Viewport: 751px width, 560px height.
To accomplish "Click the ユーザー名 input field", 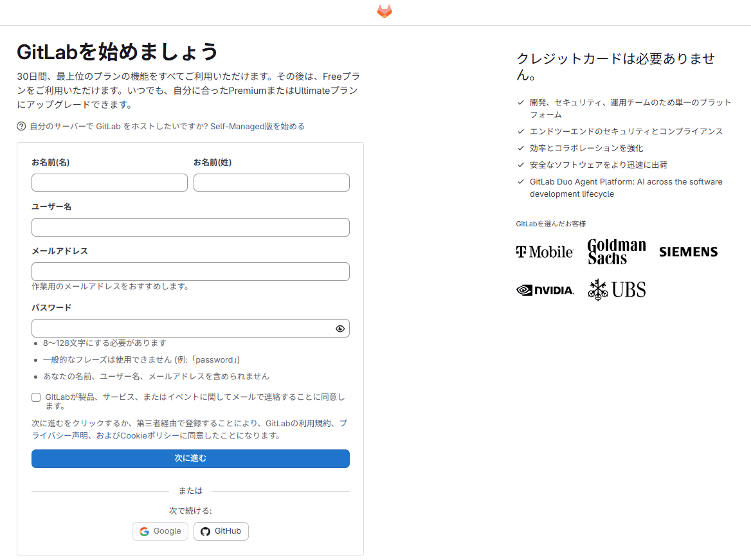I will (x=190, y=227).
